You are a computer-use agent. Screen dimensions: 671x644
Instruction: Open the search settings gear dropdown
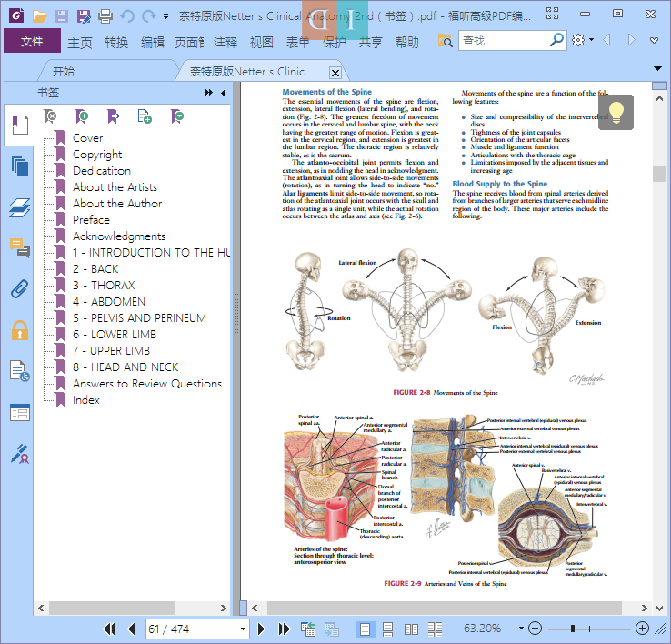pyautogui.click(x=583, y=40)
